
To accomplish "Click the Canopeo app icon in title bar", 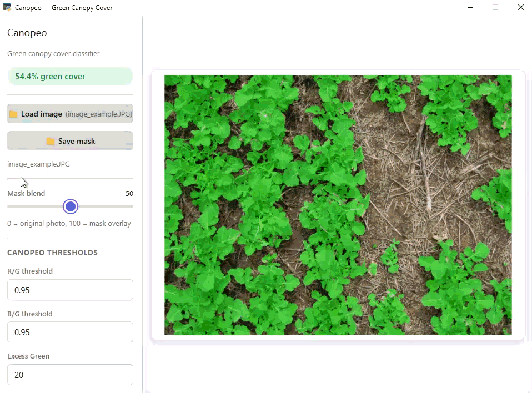I will coord(7,7).
